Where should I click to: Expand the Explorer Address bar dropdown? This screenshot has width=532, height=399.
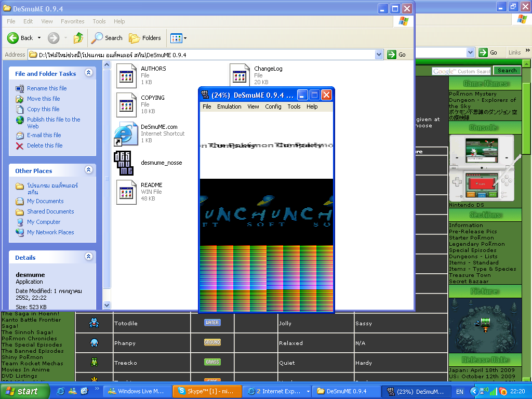[x=379, y=55]
